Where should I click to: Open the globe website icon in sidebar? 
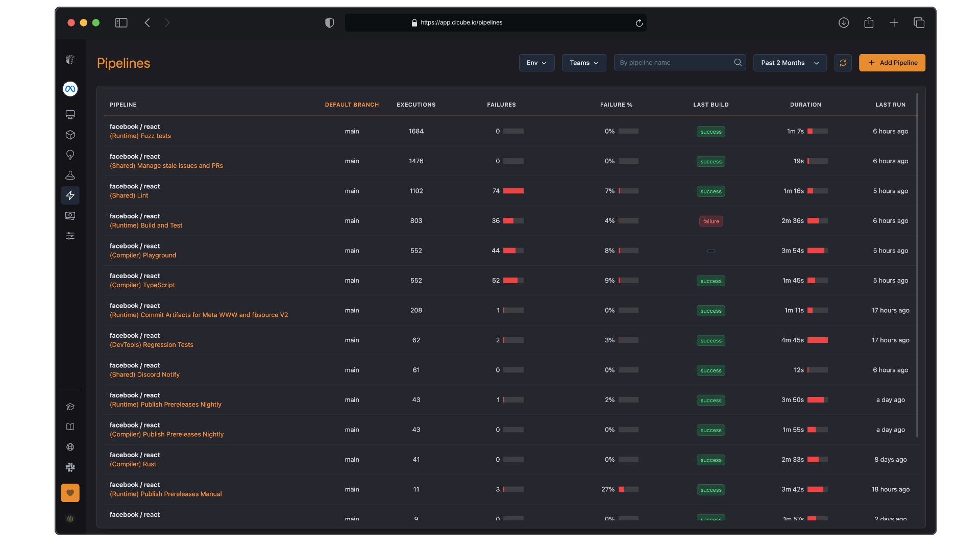click(x=70, y=447)
